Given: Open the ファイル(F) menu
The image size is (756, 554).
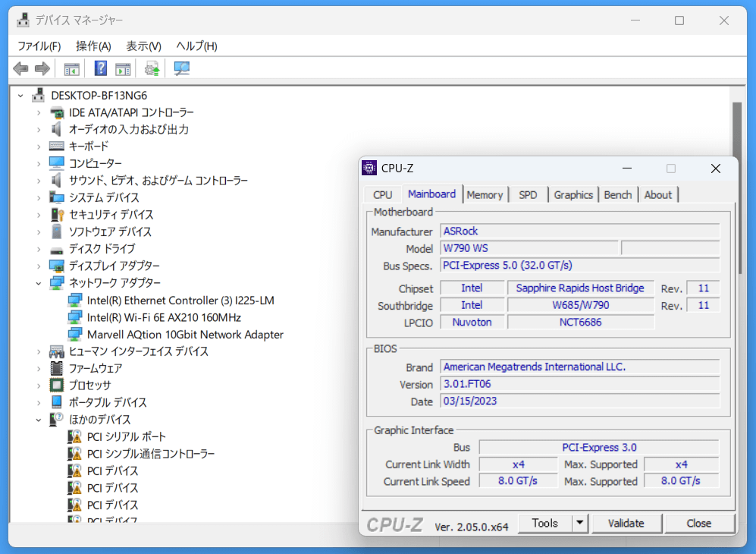Looking at the screenshot, I should tap(39, 46).
